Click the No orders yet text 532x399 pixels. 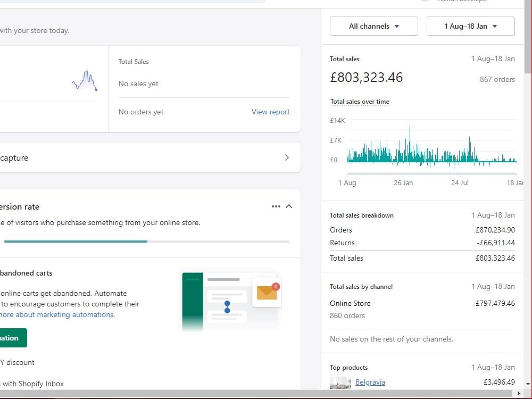click(141, 112)
